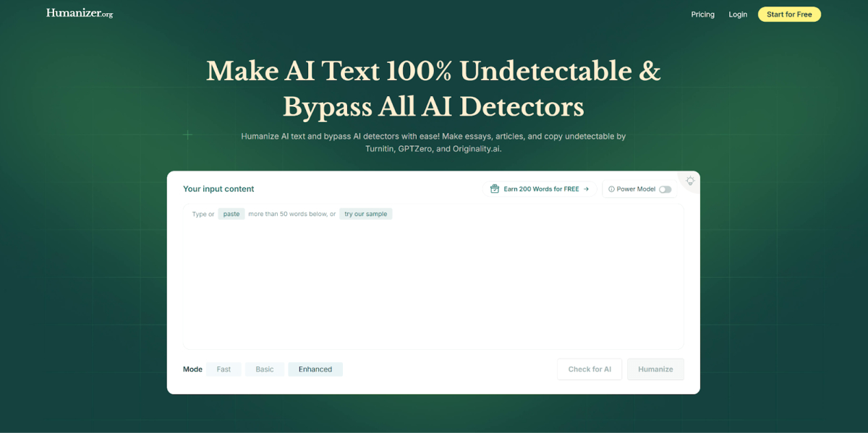The width and height of the screenshot is (868, 433).
Task: Click the Start for Free button
Action: 789,14
